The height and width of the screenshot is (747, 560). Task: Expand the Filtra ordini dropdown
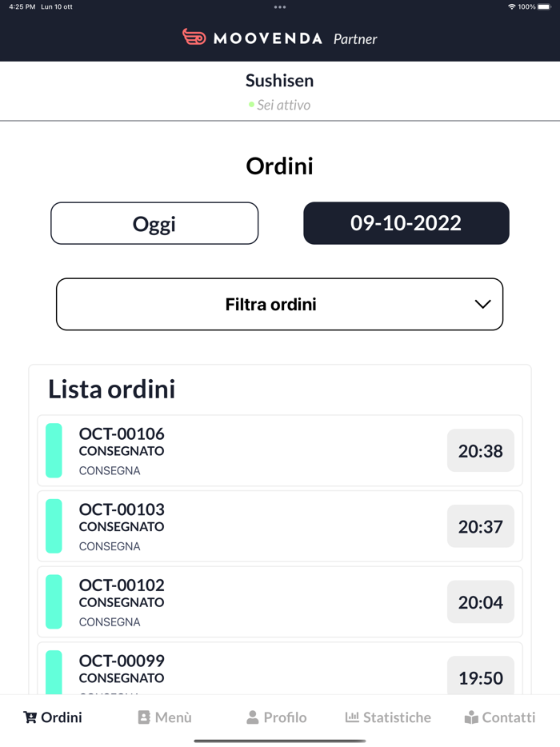click(279, 304)
